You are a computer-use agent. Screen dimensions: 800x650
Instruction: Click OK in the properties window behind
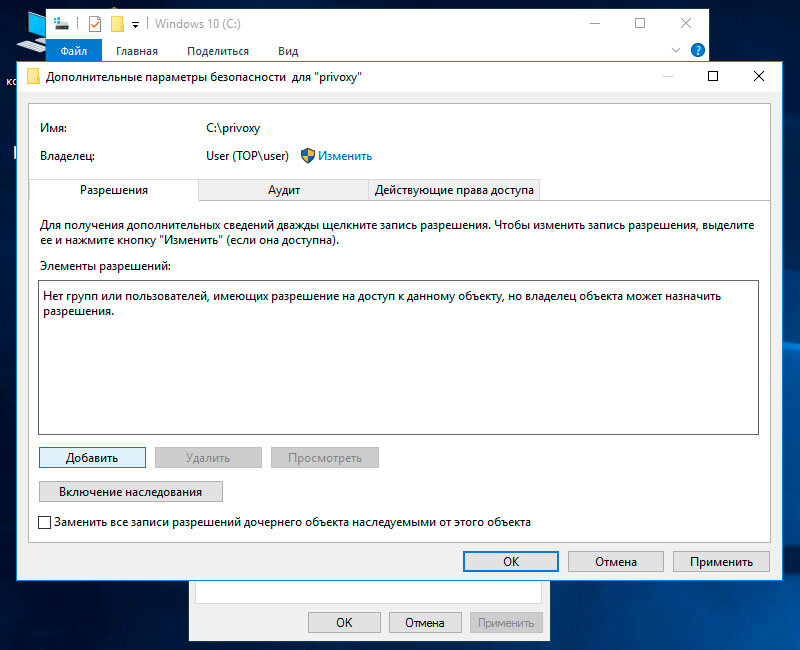click(x=344, y=622)
